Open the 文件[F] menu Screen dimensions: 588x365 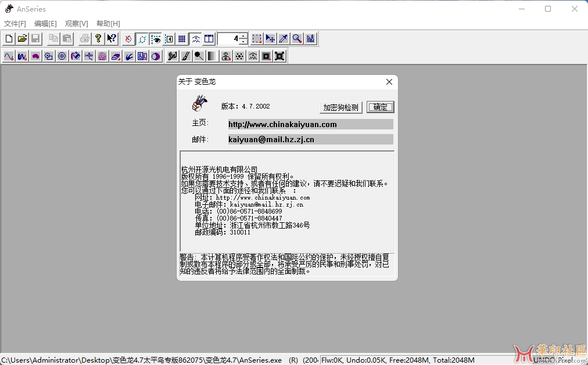click(x=15, y=24)
